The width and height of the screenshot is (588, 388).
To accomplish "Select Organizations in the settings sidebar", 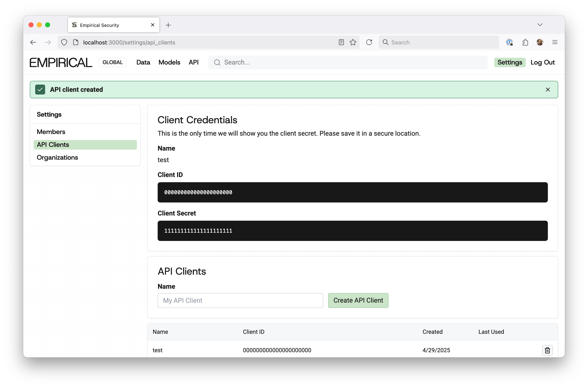I will click(57, 157).
